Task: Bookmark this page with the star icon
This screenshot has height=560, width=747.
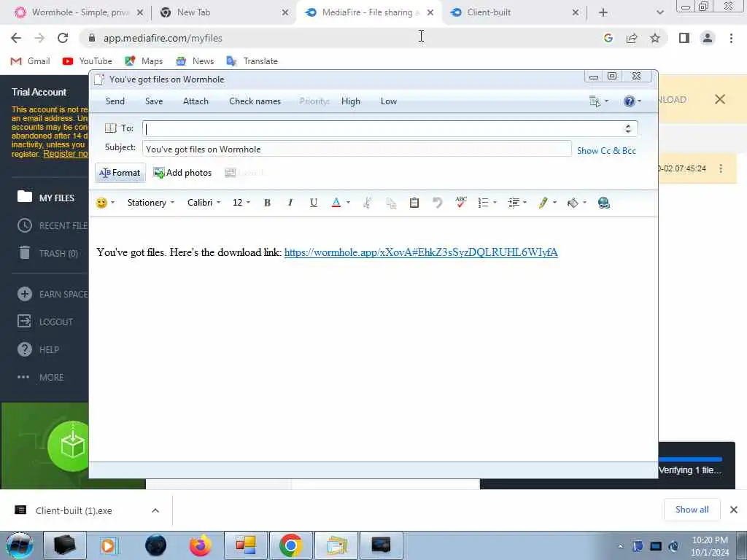Action: coord(655,38)
